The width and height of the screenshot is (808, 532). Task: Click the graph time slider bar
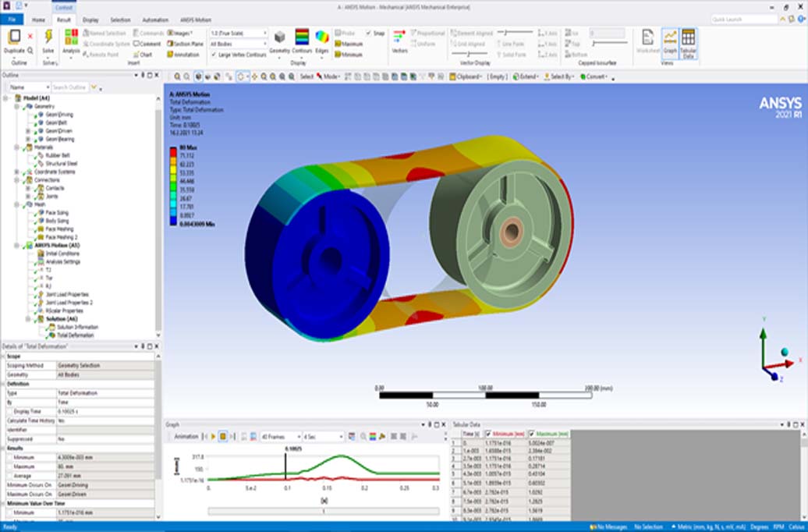click(324, 512)
